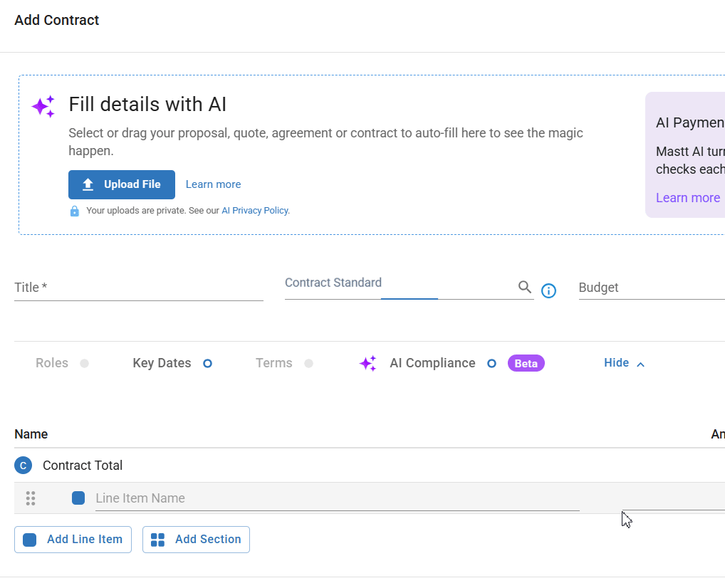Click the blue square line item icon
725x588 pixels.
click(78, 498)
